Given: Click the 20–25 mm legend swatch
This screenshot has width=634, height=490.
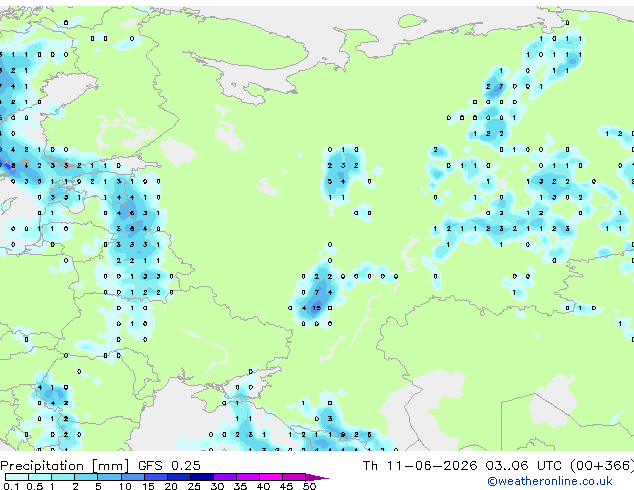Looking at the screenshot, I should pos(178,477).
